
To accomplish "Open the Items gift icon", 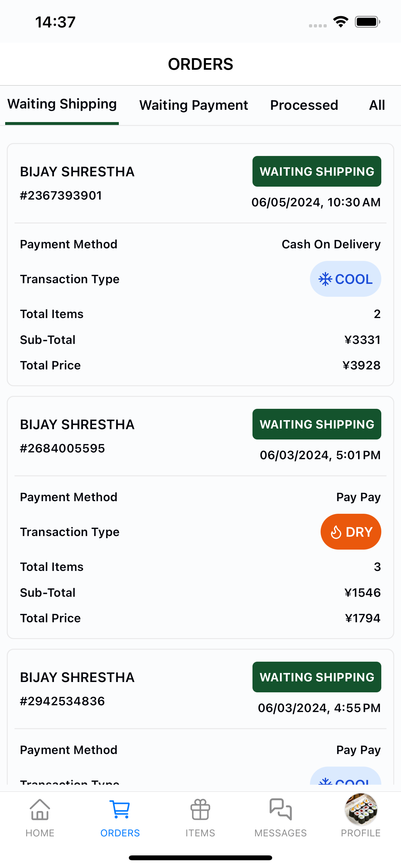I will pos(200,810).
